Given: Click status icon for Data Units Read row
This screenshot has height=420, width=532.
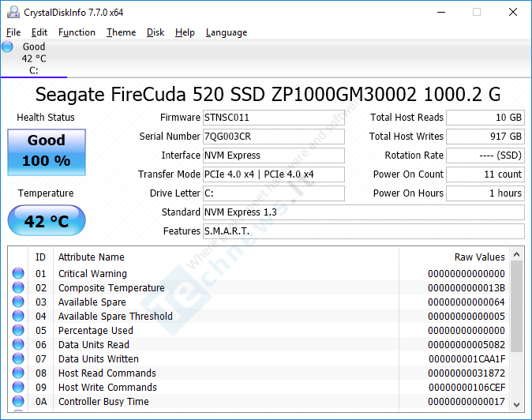Looking at the screenshot, I should (18, 344).
